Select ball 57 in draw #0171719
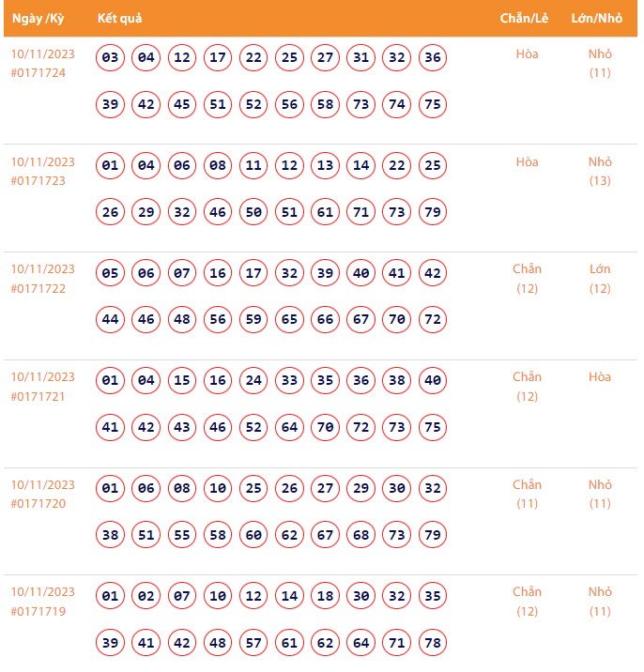This screenshot has height=672, width=644. click(x=253, y=643)
